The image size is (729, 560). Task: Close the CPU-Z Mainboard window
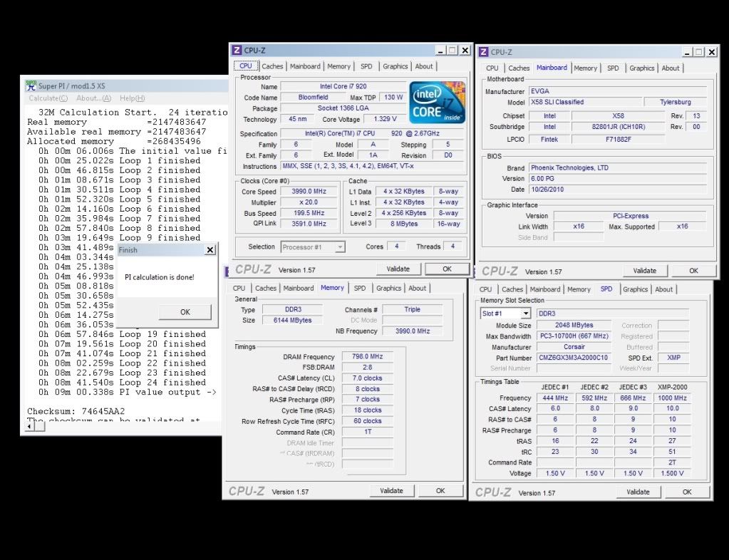tap(712, 52)
